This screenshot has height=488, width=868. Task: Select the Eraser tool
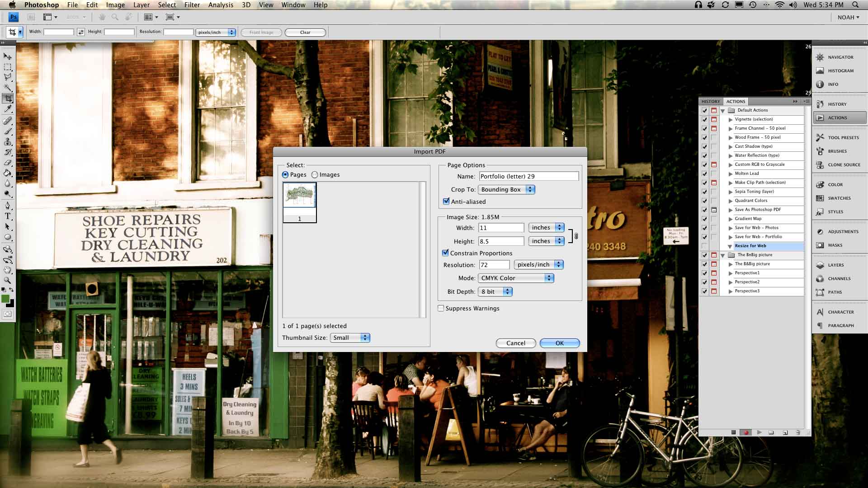tap(8, 163)
